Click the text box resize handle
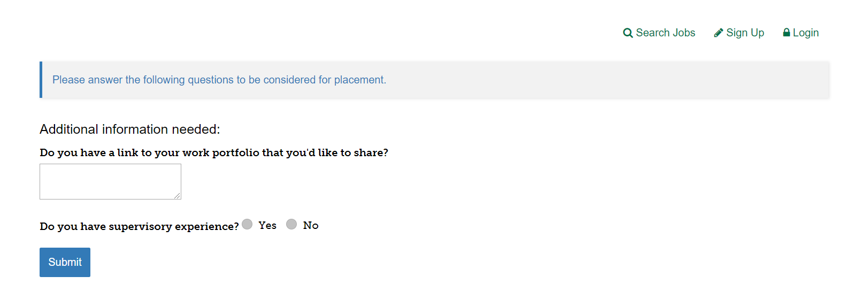868x299 pixels. click(x=177, y=196)
